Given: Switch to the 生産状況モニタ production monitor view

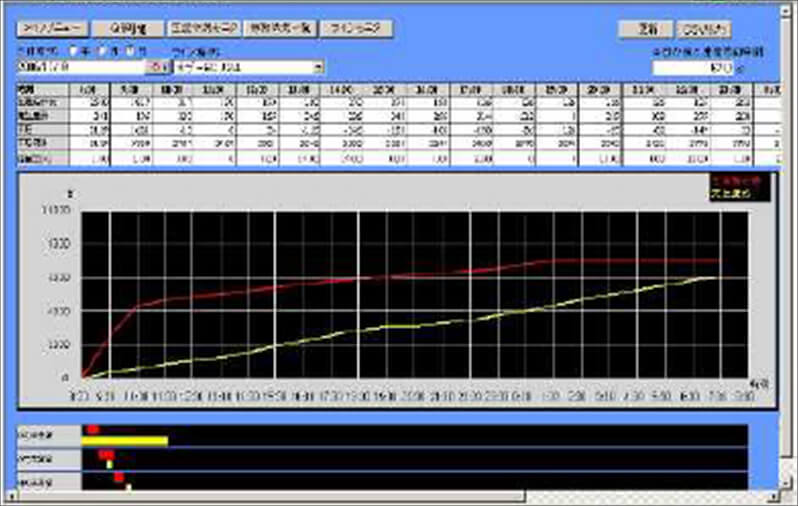Looking at the screenshot, I should [200, 29].
